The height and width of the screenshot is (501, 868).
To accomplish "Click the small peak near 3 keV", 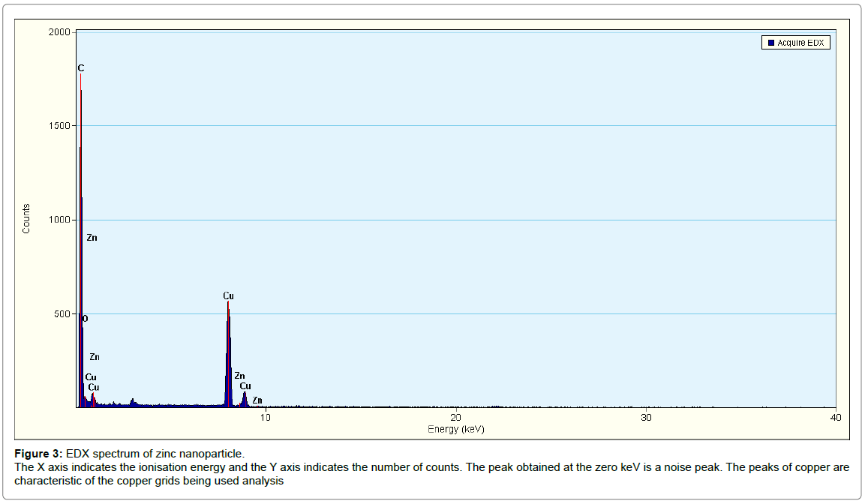I will coord(132,403).
